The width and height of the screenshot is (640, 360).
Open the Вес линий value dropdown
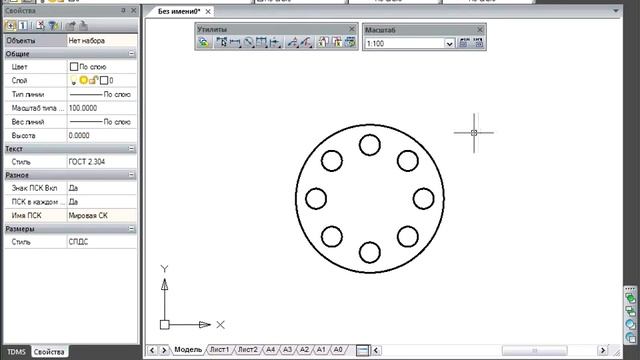point(102,122)
